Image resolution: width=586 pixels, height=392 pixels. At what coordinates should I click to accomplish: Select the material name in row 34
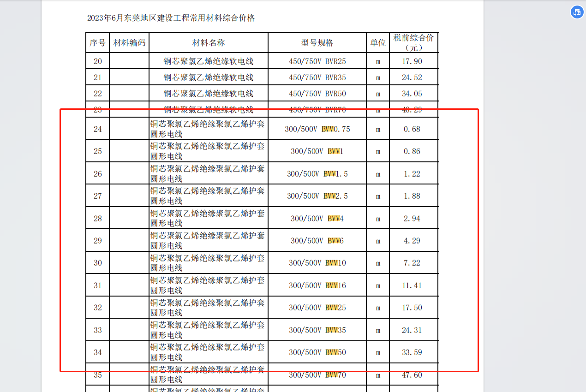click(x=208, y=352)
